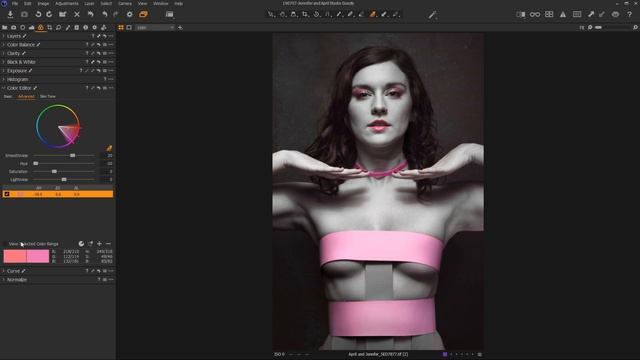Click the orange Edit Selected Variants icon
Viewport: 640px width, 360px height.
pos(143,14)
